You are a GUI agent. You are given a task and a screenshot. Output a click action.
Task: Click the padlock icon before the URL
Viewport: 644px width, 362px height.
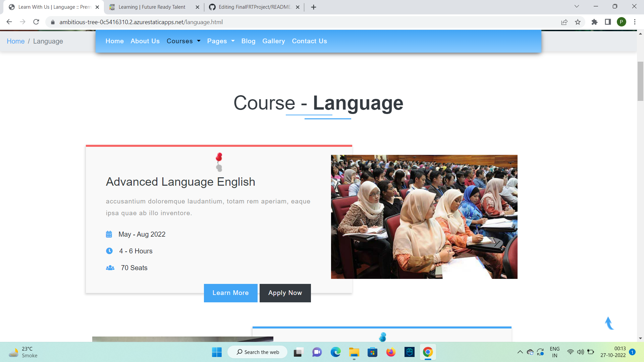(x=52, y=22)
